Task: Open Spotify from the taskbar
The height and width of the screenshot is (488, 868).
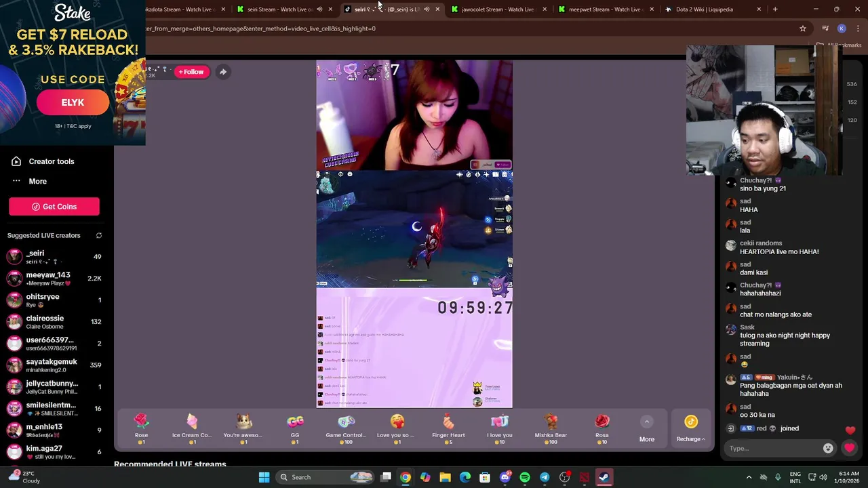Action: [525, 477]
